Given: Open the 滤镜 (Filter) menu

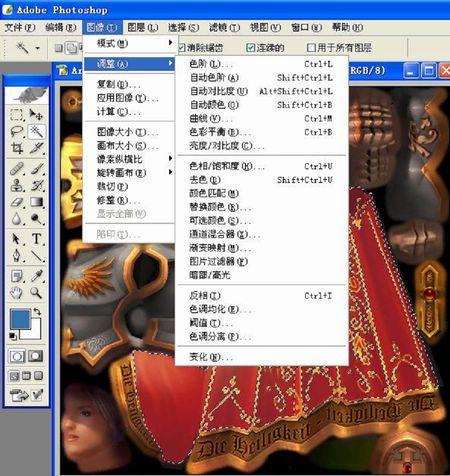Looking at the screenshot, I should click(x=224, y=27).
